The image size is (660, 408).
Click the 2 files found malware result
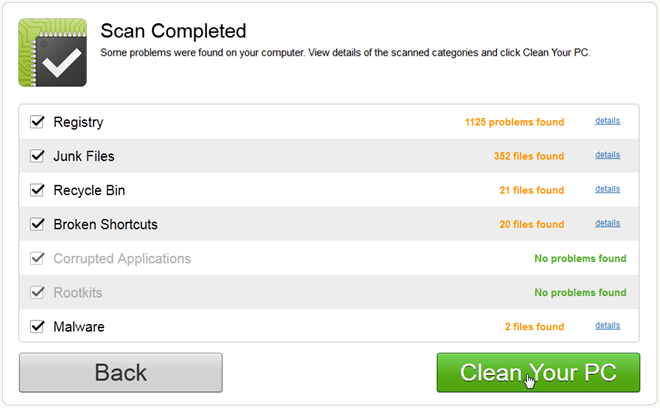pos(534,326)
